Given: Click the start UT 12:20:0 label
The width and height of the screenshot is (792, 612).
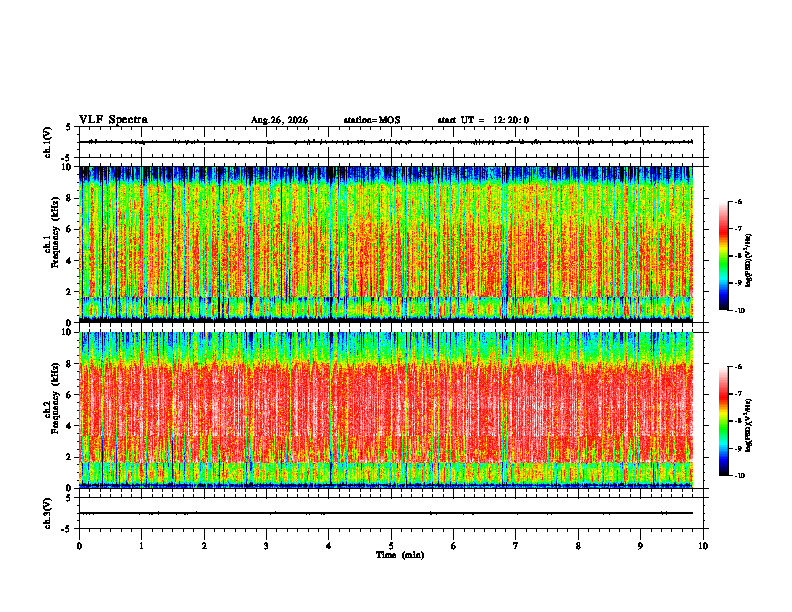Looking at the screenshot, I should 483,120.
